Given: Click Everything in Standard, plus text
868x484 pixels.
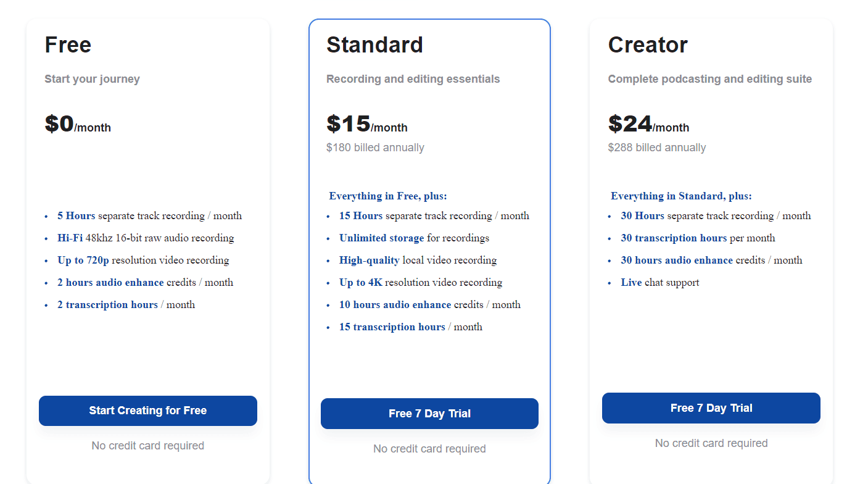Looking at the screenshot, I should click(681, 196).
